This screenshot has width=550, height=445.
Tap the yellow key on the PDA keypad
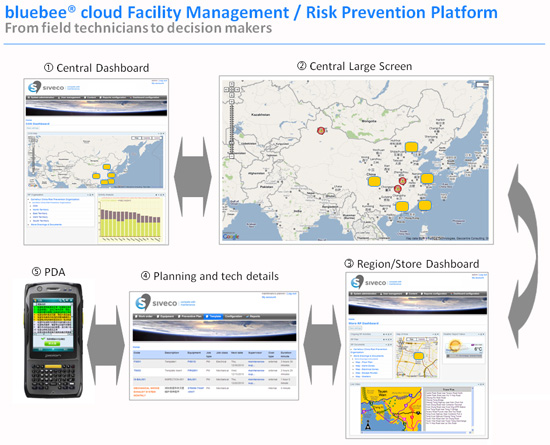pyautogui.click(x=52, y=366)
